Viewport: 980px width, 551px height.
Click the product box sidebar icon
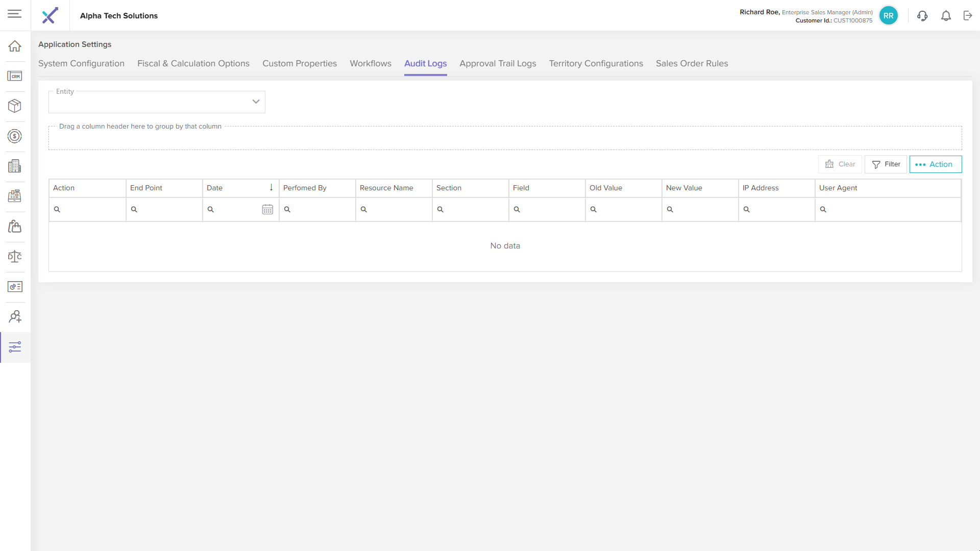[x=15, y=106]
